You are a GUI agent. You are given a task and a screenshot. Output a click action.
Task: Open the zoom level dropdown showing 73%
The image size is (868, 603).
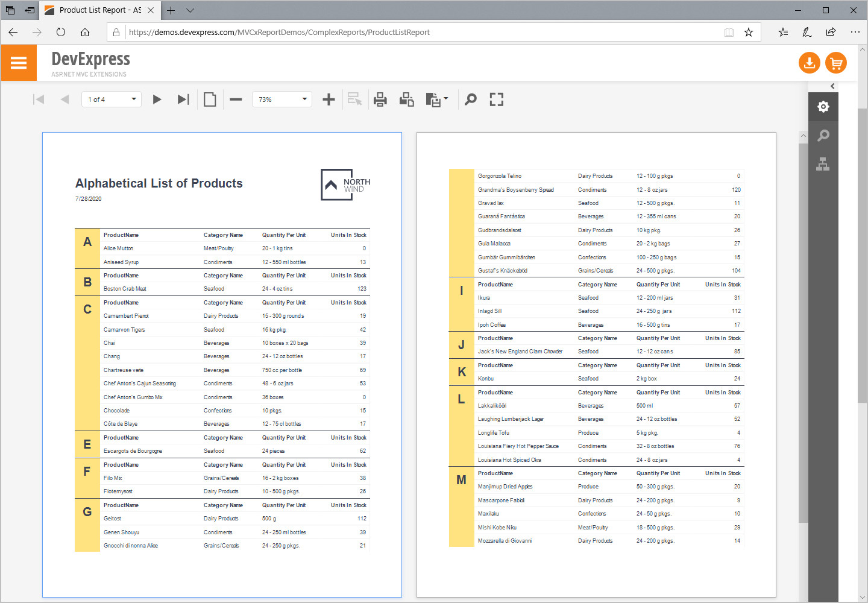(281, 99)
